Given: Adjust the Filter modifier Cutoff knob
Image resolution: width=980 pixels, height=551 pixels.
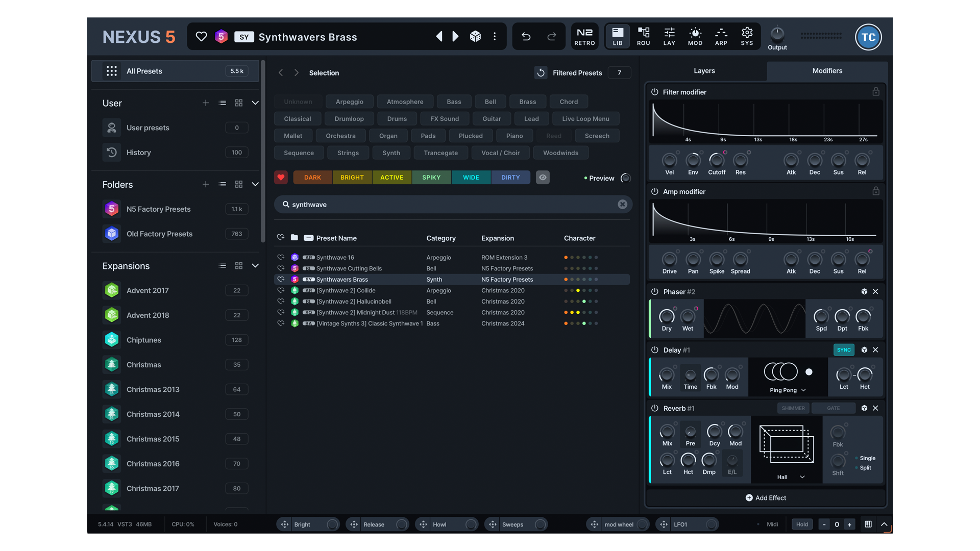Looking at the screenshot, I should (x=717, y=160).
